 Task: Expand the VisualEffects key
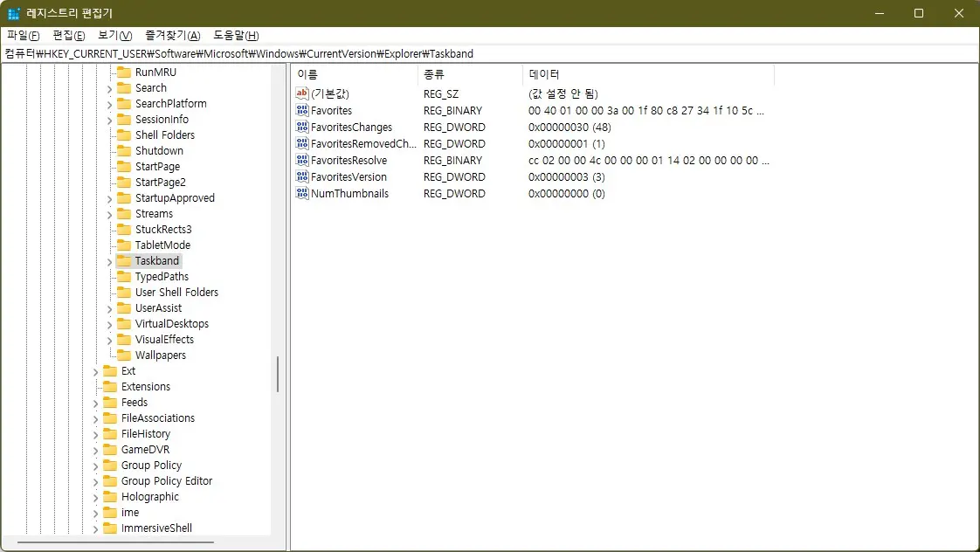(x=109, y=340)
